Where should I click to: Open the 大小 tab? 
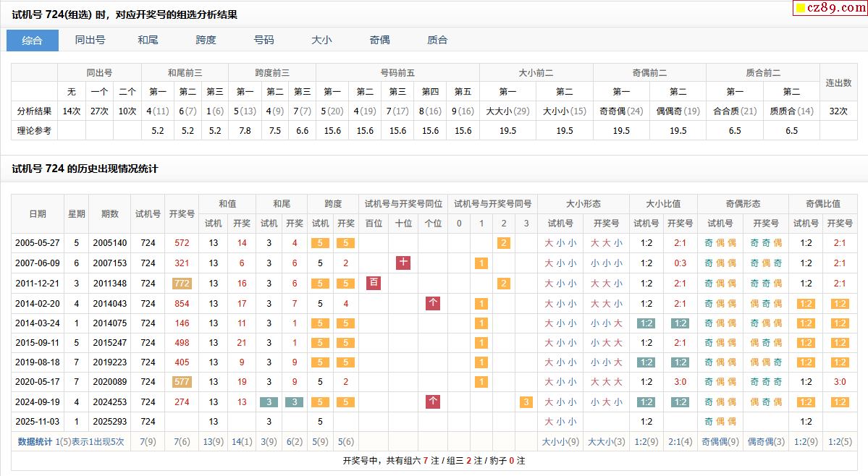[321, 41]
